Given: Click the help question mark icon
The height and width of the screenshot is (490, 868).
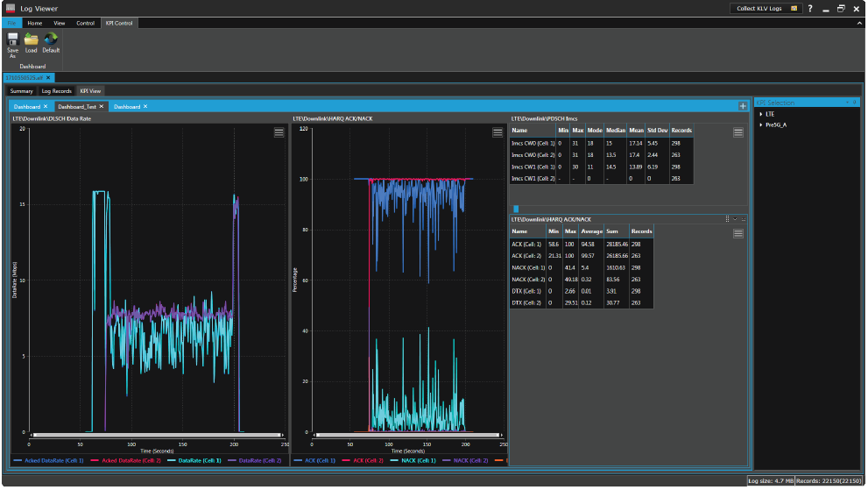Looking at the screenshot, I should tap(809, 9).
